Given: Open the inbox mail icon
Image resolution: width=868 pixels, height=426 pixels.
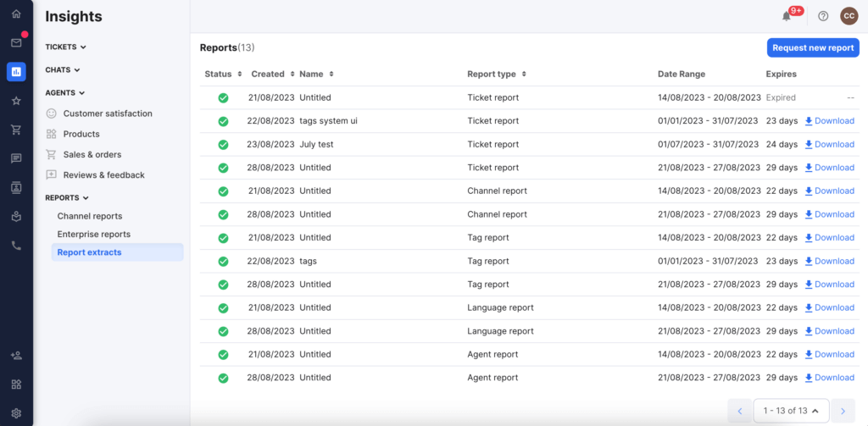Looking at the screenshot, I should tap(16, 42).
